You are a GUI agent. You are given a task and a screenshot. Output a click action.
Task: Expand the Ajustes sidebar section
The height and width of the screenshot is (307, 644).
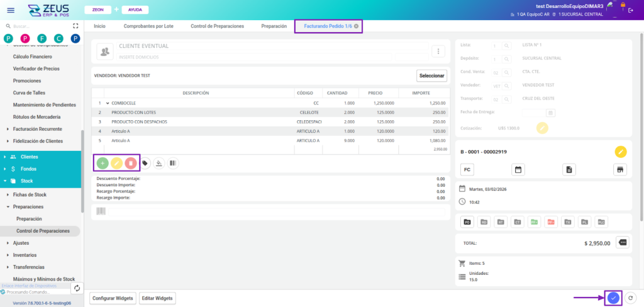click(x=21, y=243)
